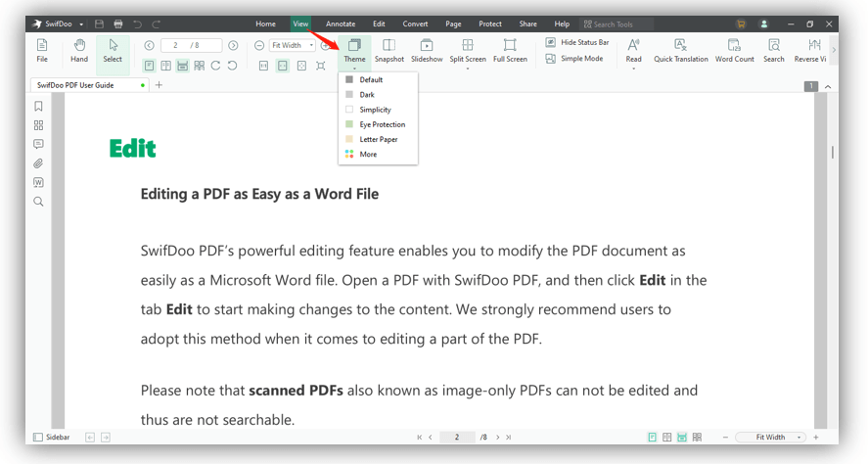Jump to last page in status bar

coord(509,438)
